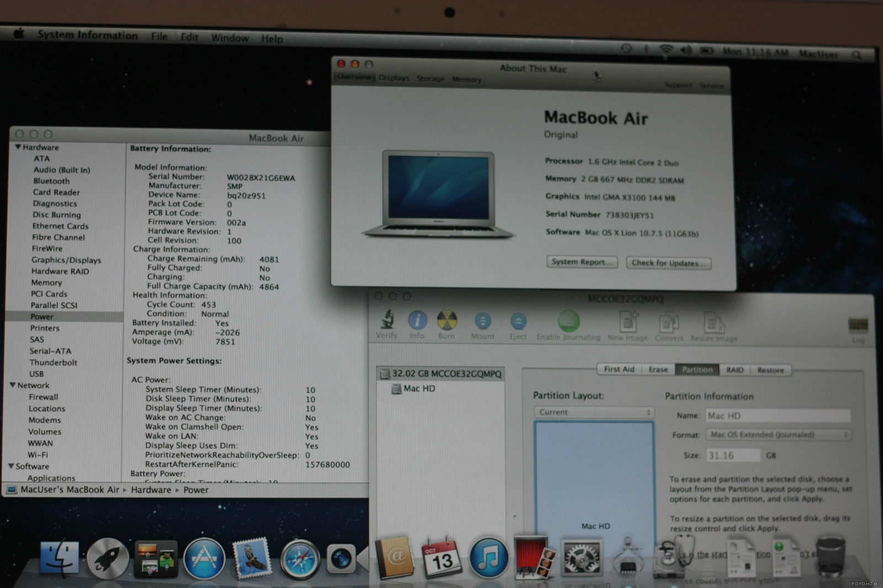Launch Safari compass icon in Dock
The image size is (883, 588).
300,559
